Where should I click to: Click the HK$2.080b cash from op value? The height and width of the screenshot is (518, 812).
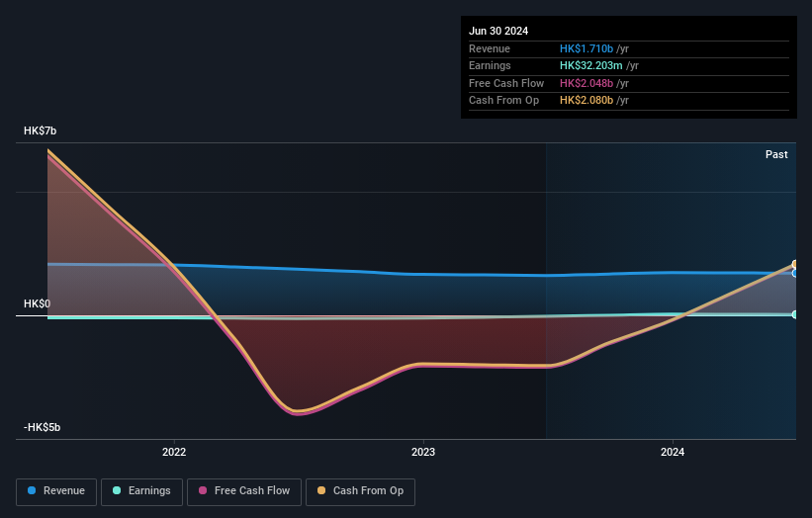[x=586, y=101]
